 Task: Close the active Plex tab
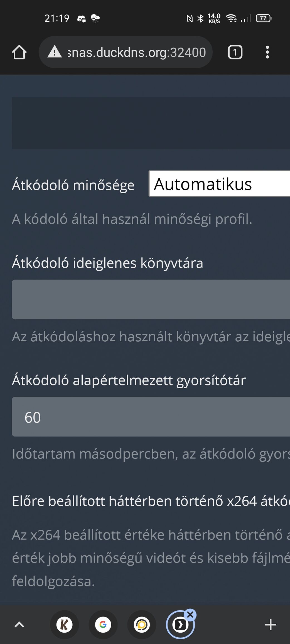point(190,615)
